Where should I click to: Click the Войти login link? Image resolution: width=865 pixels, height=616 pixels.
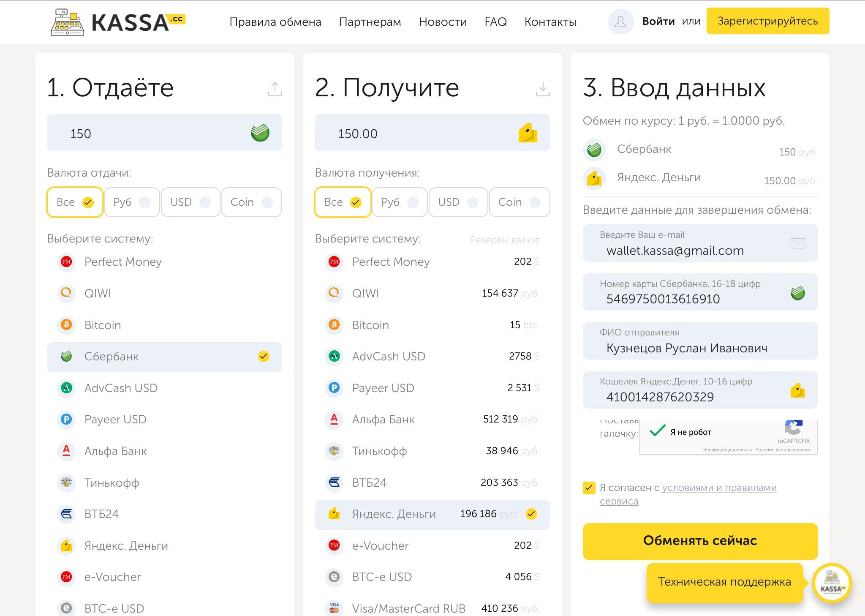click(658, 21)
